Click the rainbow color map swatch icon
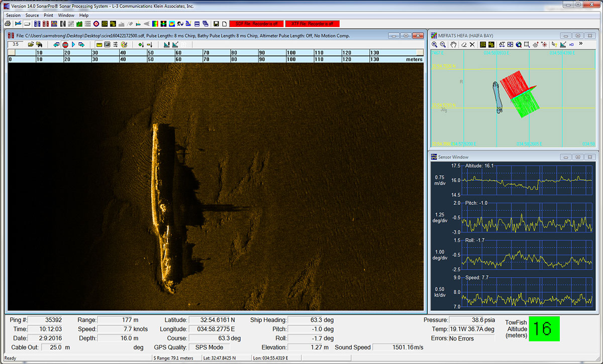 point(155,24)
